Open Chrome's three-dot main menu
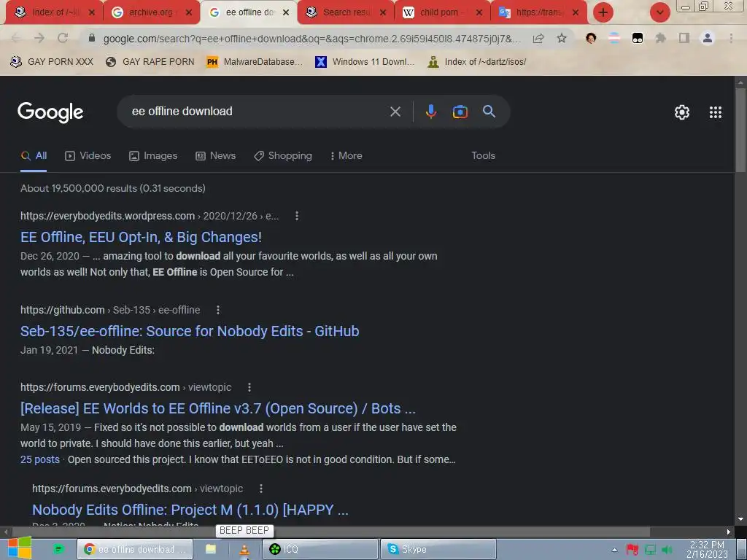Viewport: 747px width, 560px height. point(731,38)
